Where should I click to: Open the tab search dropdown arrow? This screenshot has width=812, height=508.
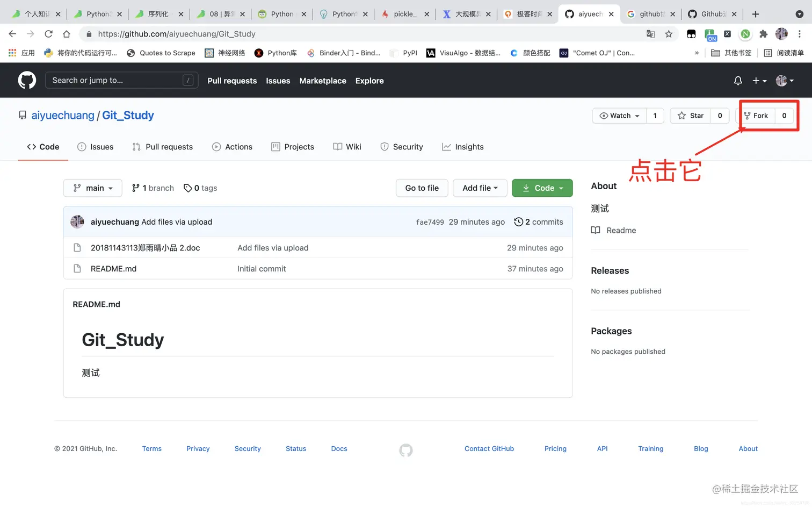coord(799,14)
